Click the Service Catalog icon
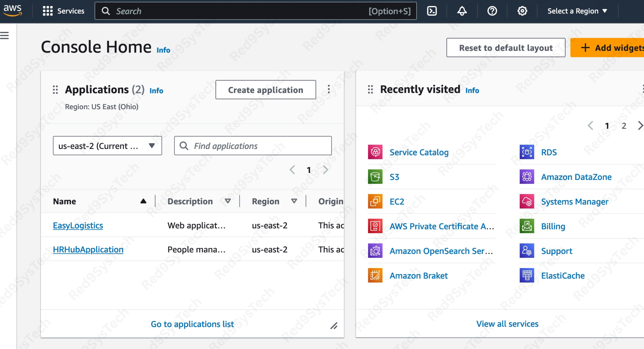Viewport: 644px width, 349px height. coord(375,152)
